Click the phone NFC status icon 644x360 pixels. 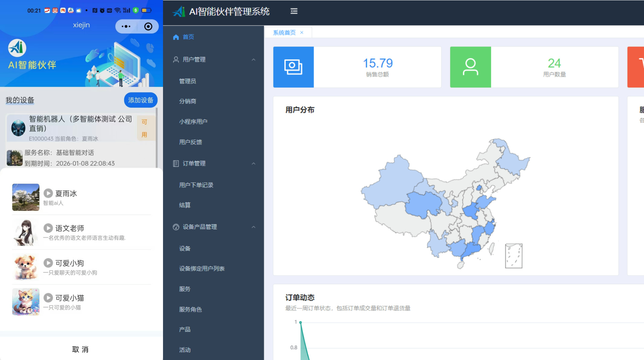95,10
